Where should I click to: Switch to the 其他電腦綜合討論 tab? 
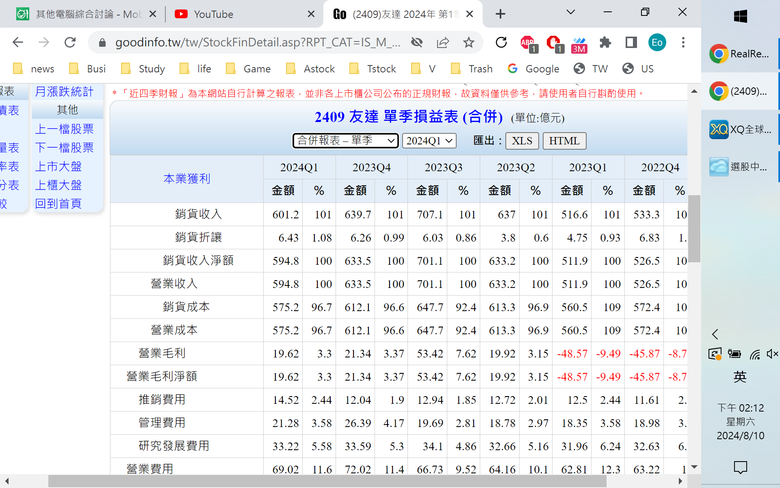(x=85, y=14)
